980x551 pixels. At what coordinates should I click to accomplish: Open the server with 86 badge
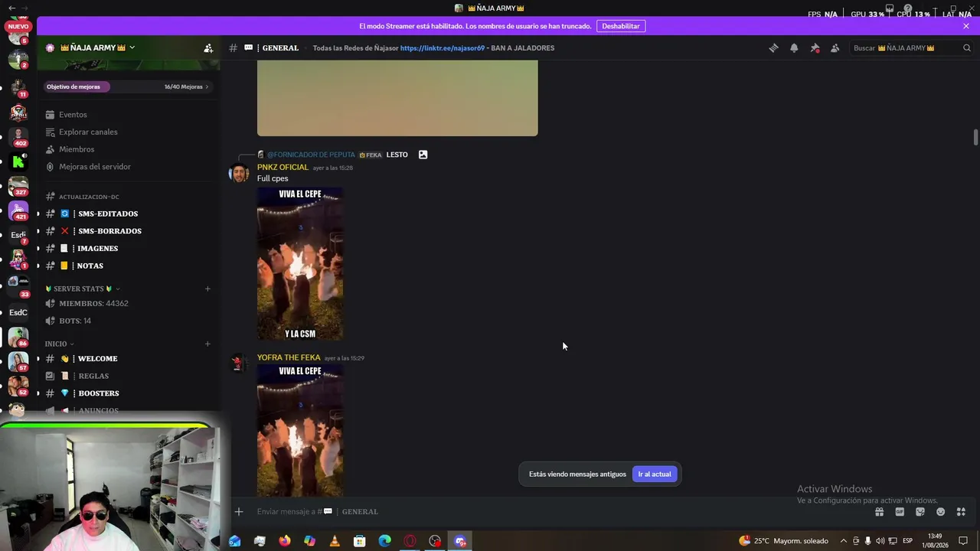(x=18, y=337)
